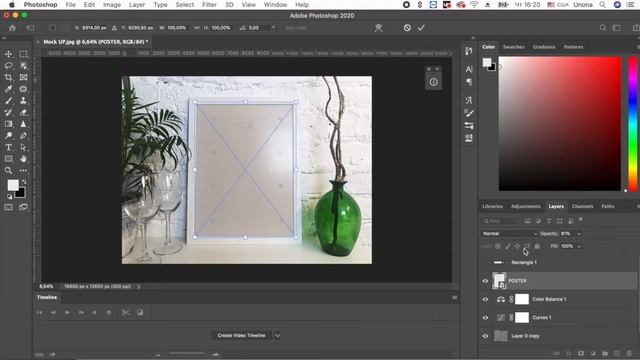This screenshot has width=640, height=360.
Task: Hide the Curves 1 layer
Action: (x=485, y=318)
